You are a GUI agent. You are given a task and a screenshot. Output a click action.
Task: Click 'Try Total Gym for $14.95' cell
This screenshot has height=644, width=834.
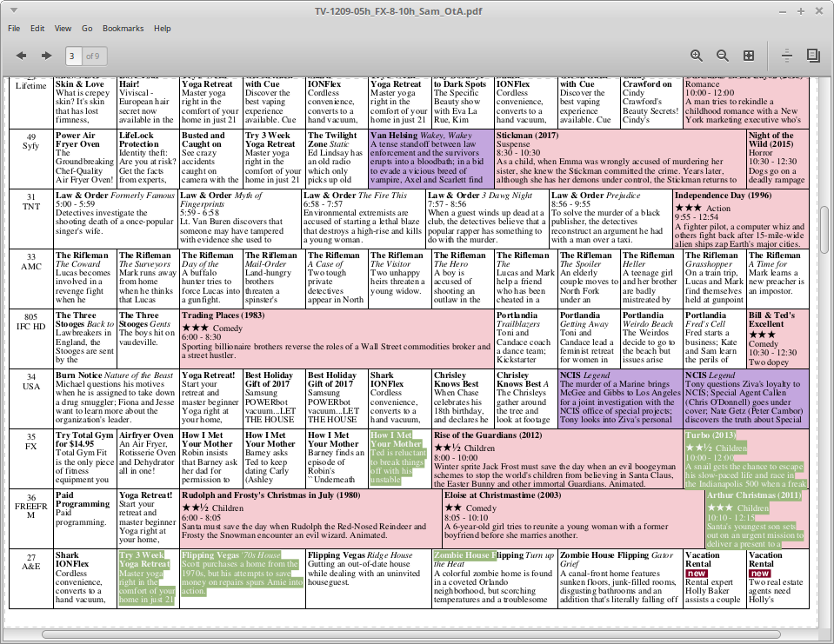click(x=85, y=459)
